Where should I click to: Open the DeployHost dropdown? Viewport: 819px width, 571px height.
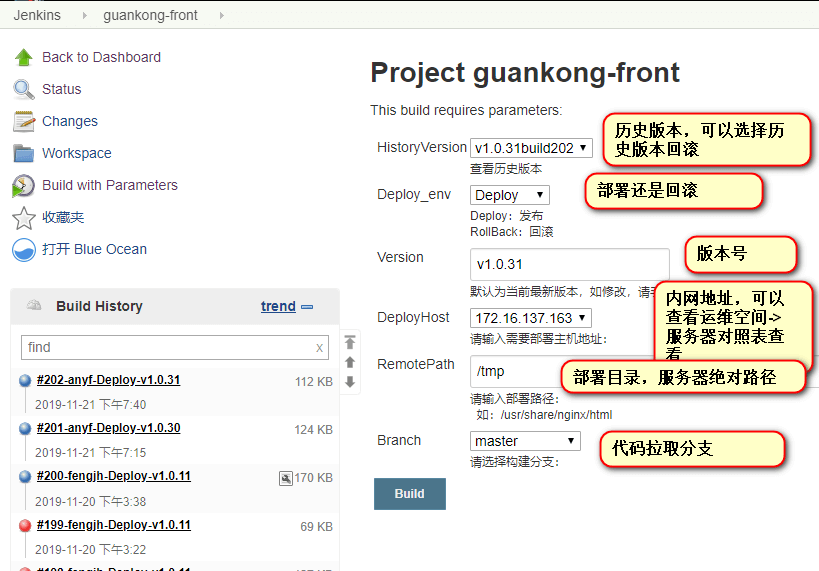(x=530, y=318)
